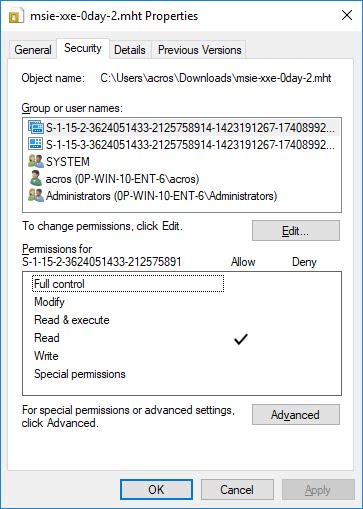Open the Details tab
Screen dimensions: 363x509
pyautogui.click(x=130, y=50)
